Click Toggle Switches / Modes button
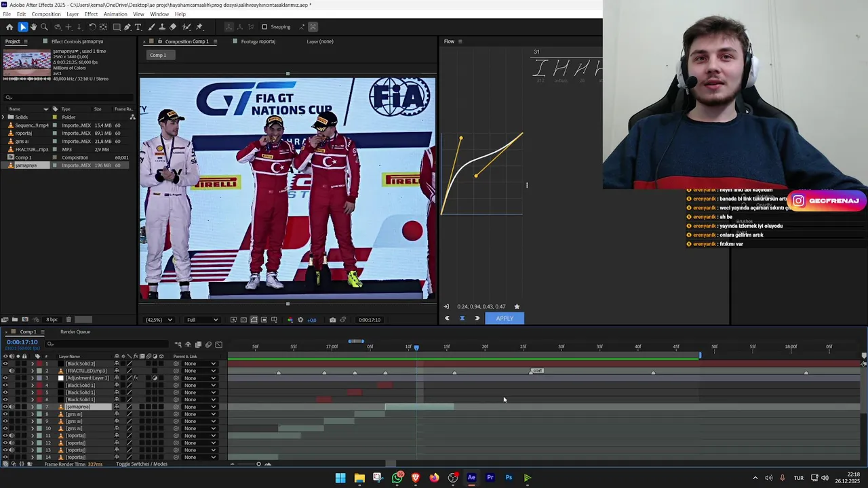Image resolution: width=868 pixels, height=488 pixels. coord(142,464)
